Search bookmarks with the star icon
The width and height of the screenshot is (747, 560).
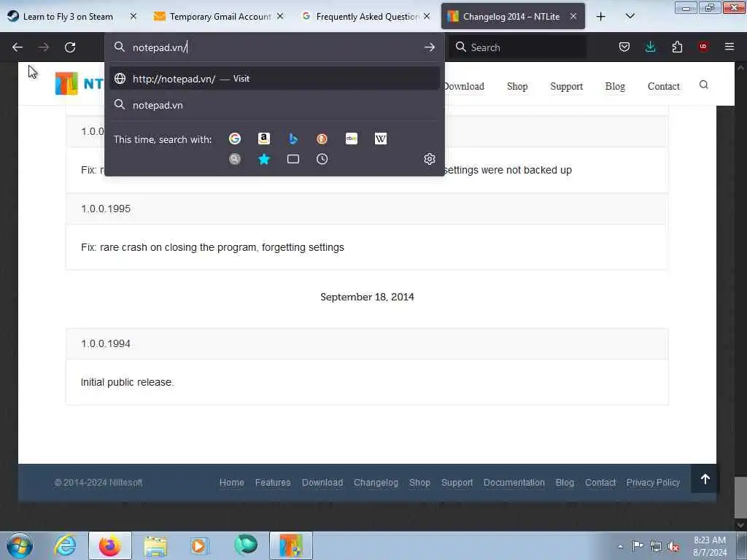[x=264, y=159]
